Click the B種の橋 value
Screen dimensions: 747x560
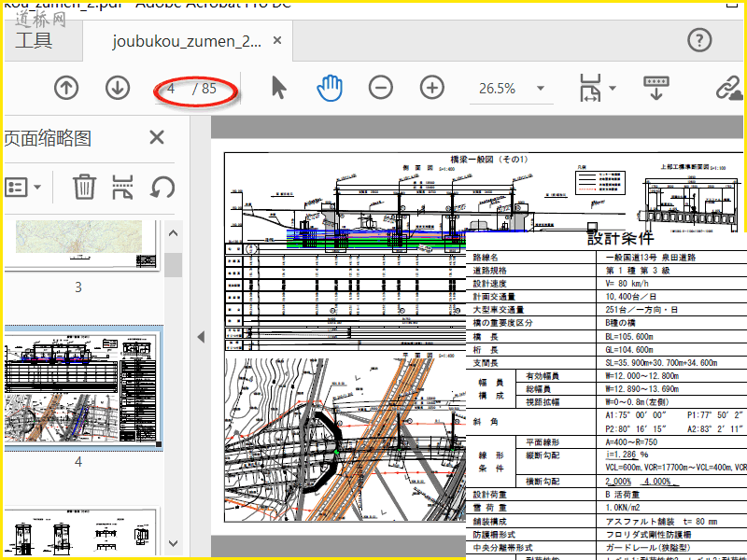click(620, 323)
